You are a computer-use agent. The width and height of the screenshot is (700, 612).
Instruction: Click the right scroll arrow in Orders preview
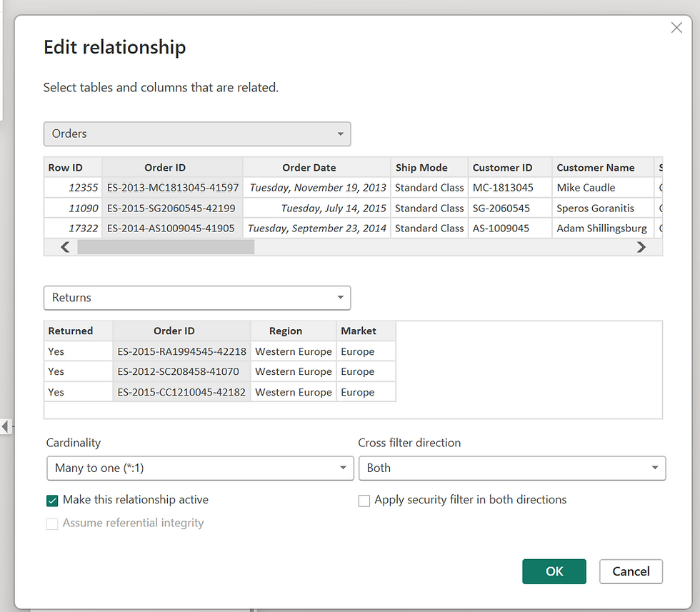641,247
